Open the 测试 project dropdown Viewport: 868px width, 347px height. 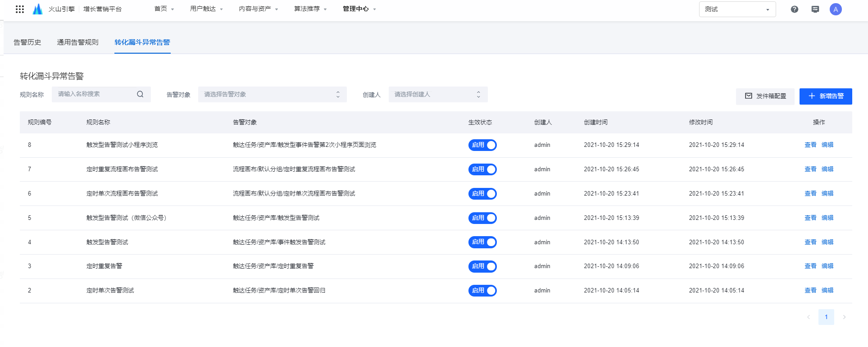pyautogui.click(x=737, y=9)
